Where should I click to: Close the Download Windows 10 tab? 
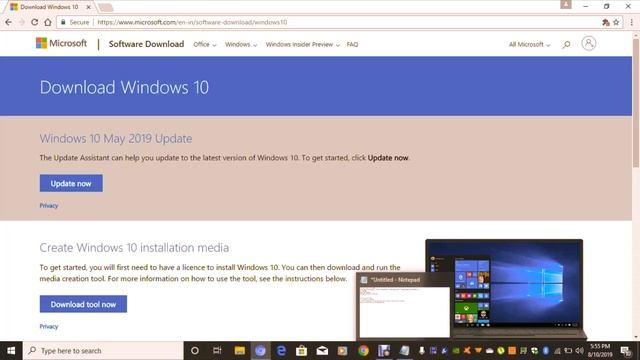(x=88, y=7)
